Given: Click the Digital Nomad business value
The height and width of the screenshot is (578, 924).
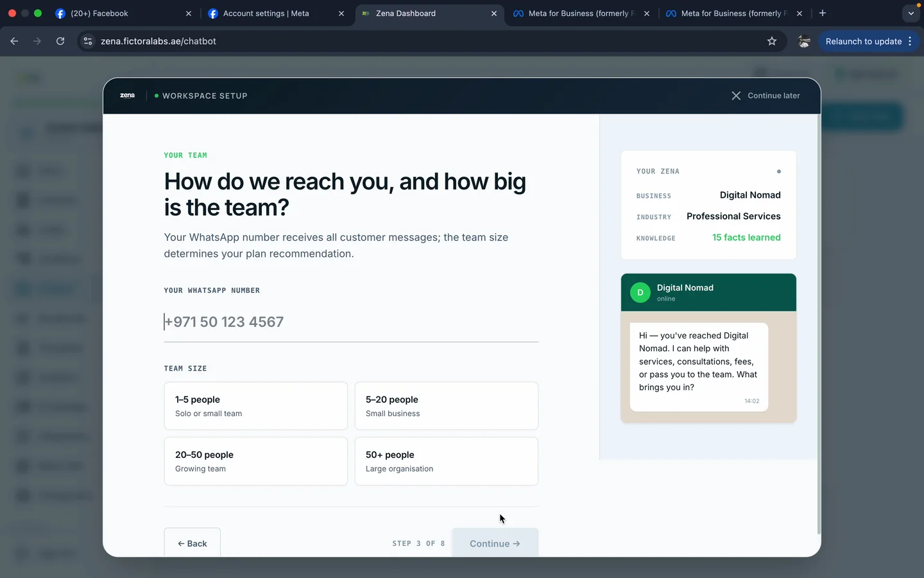Looking at the screenshot, I should click(x=750, y=195).
